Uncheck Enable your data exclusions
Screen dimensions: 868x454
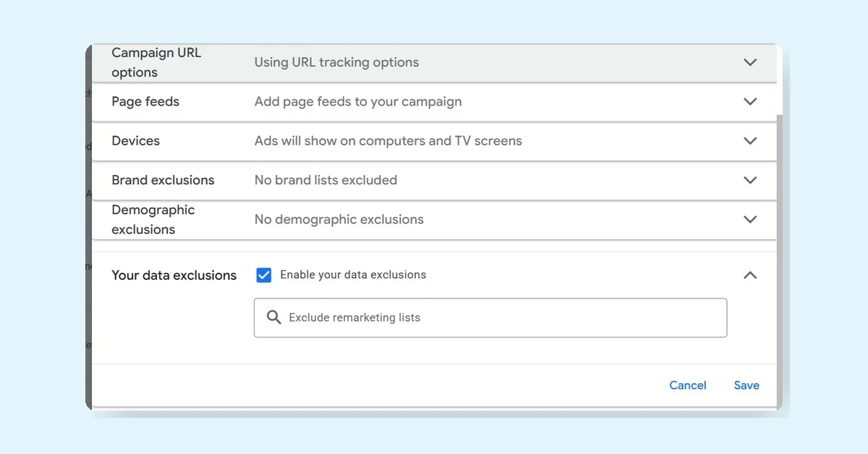click(263, 275)
